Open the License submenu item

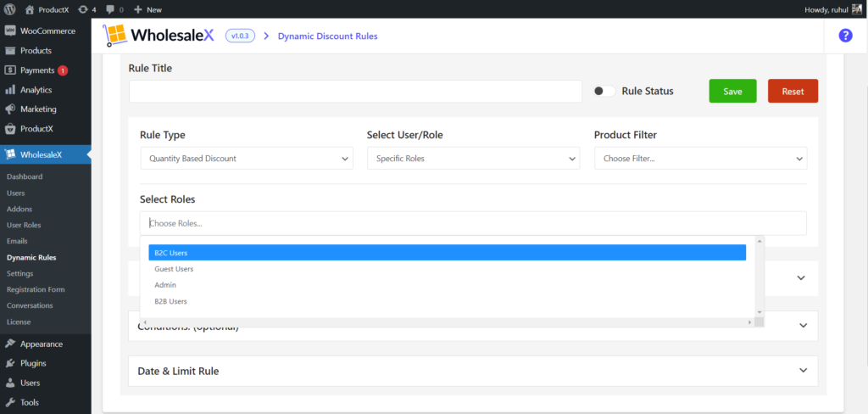pos(19,322)
